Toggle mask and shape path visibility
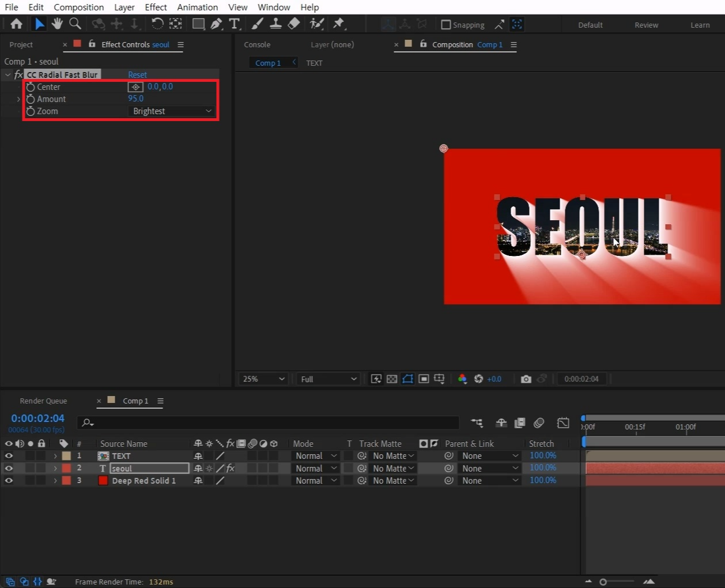The height and width of the screenshot is (588, 725). 407,379
